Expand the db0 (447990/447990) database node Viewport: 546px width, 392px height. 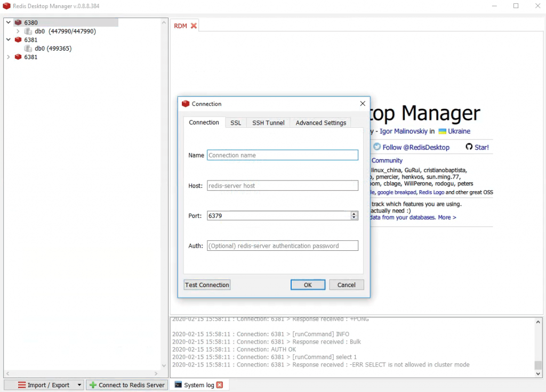18,31
